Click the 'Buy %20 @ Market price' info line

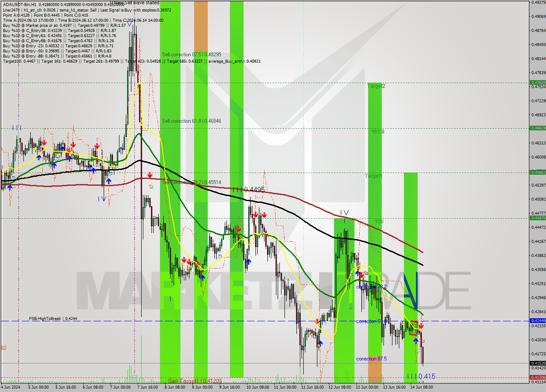tap(64, 26)
